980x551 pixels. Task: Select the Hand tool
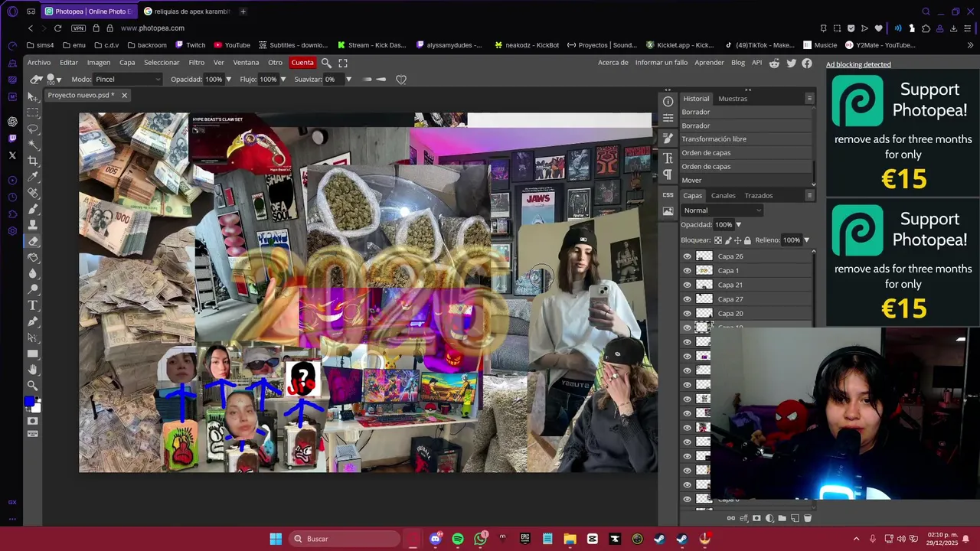33,370
